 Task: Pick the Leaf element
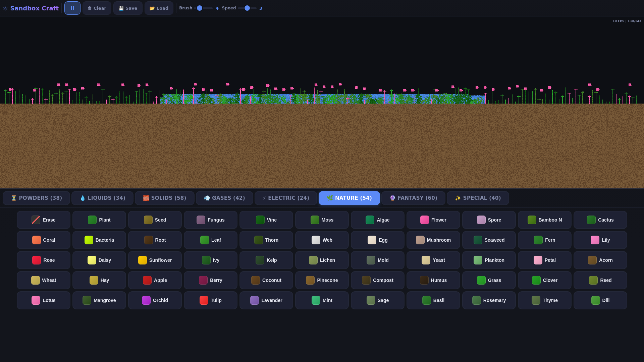211,240
